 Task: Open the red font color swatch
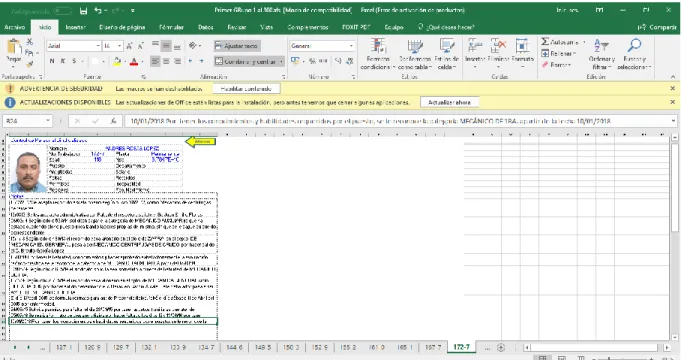[134, 62]
